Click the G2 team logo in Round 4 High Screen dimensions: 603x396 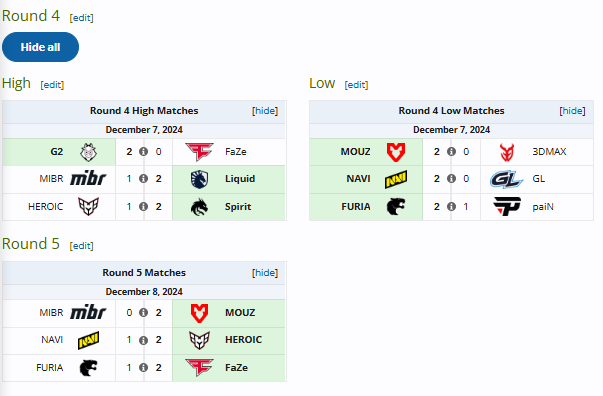(x=88, y=152)
